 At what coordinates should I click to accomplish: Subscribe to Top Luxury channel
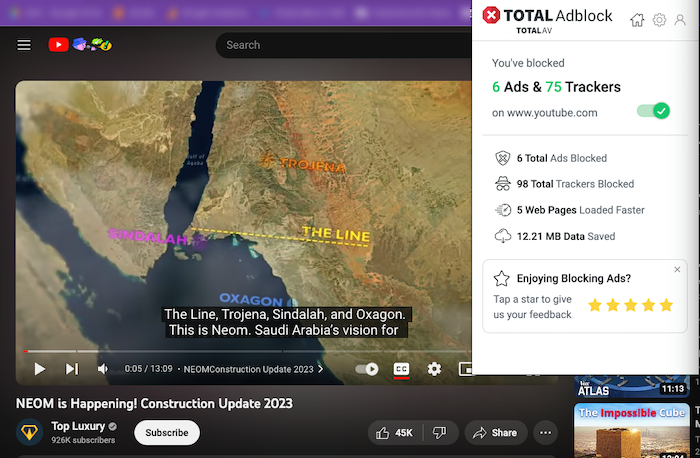coord(167,433)
